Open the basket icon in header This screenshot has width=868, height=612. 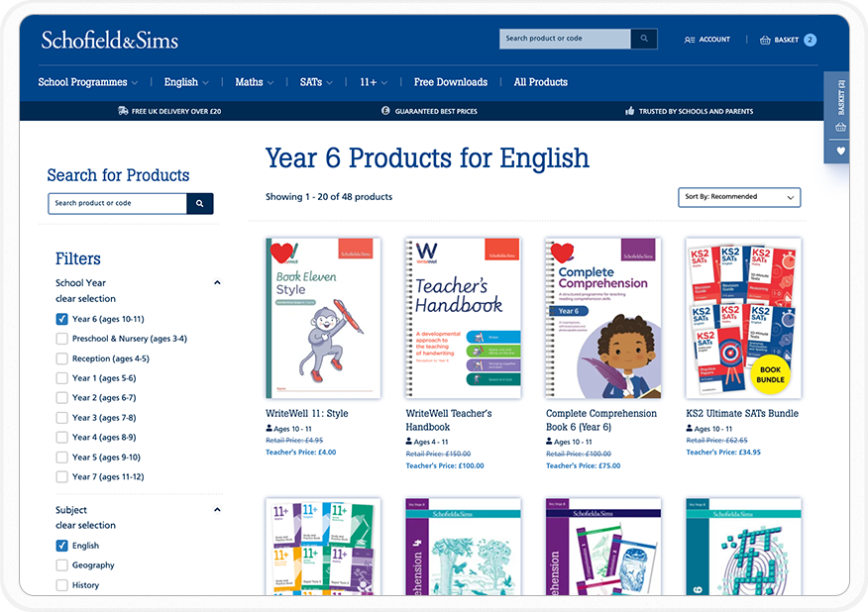tap(765, 40)
